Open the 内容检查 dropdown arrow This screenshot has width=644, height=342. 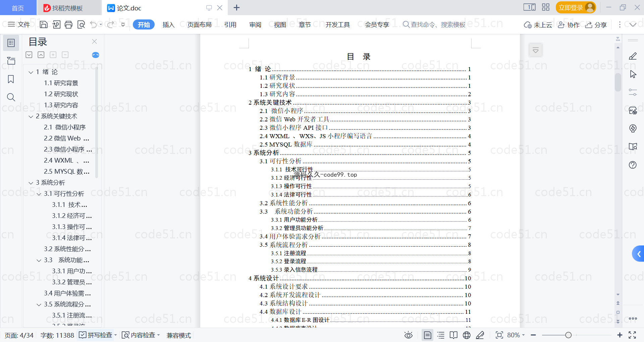click(x=158, y=335)
